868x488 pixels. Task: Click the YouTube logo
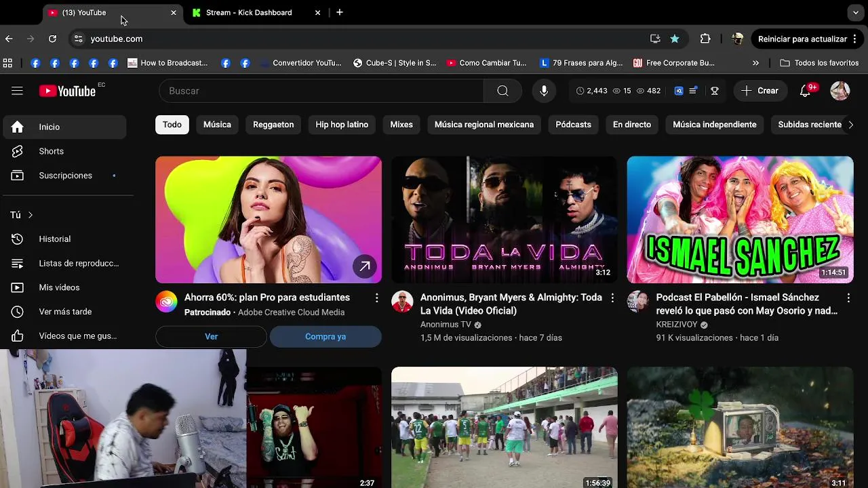pyautogui.click(x=67, y=91)
